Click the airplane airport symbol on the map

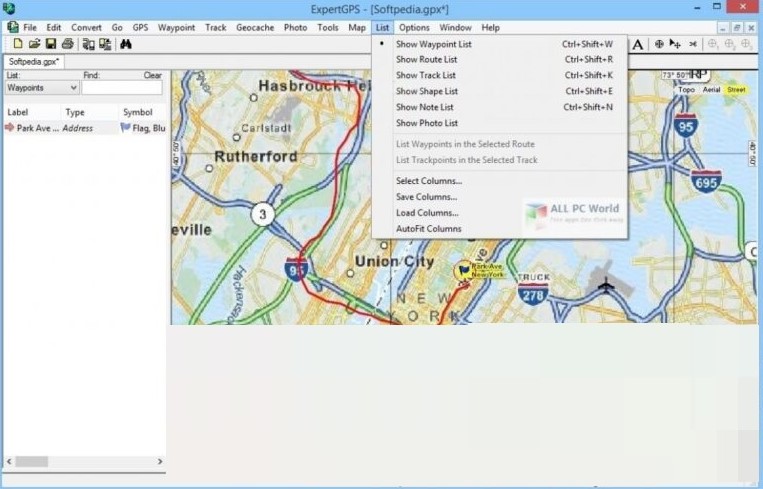click(606, 284)
